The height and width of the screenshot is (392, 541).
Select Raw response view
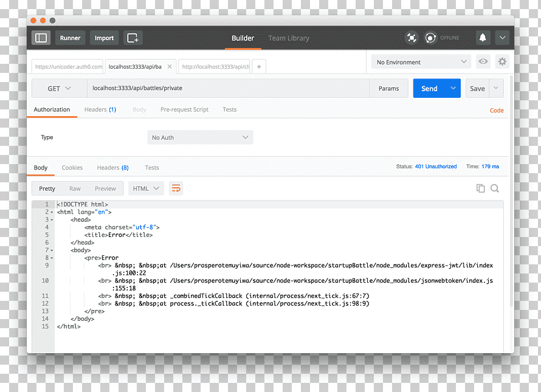pos(75,189)
